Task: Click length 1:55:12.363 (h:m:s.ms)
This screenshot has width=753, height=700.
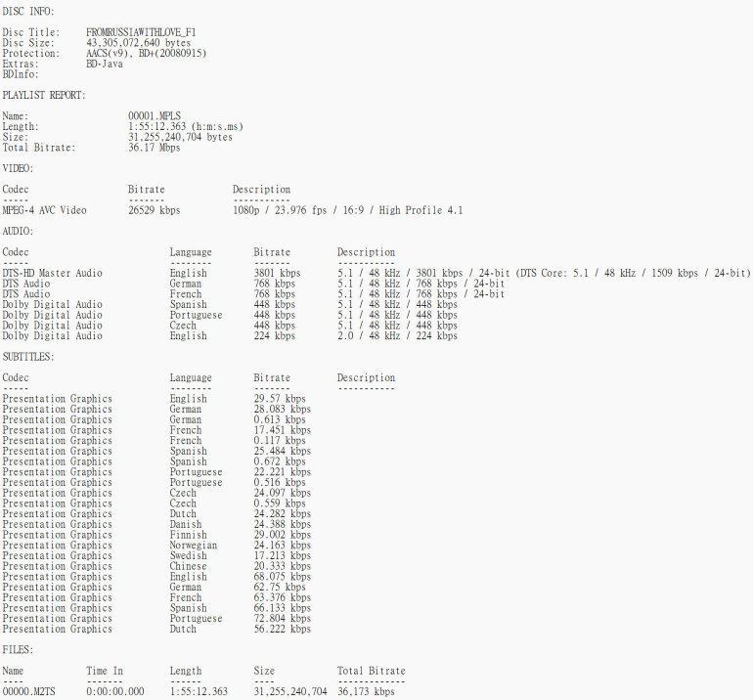Action: (186, 127)
